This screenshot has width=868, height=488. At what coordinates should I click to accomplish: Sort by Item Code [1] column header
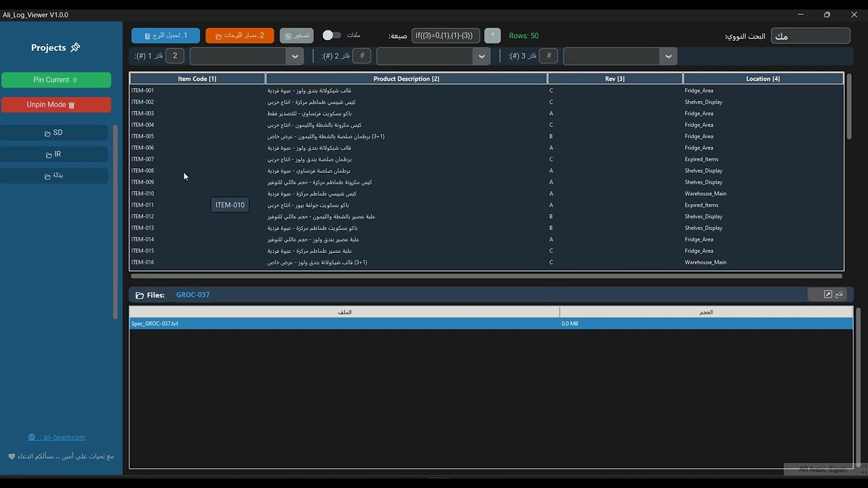(x=197, y=79)
